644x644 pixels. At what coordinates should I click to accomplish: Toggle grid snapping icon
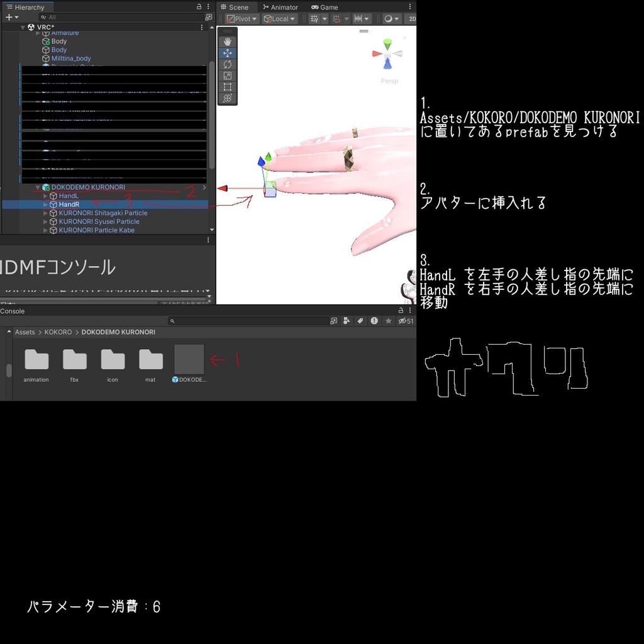click(337, 19)
